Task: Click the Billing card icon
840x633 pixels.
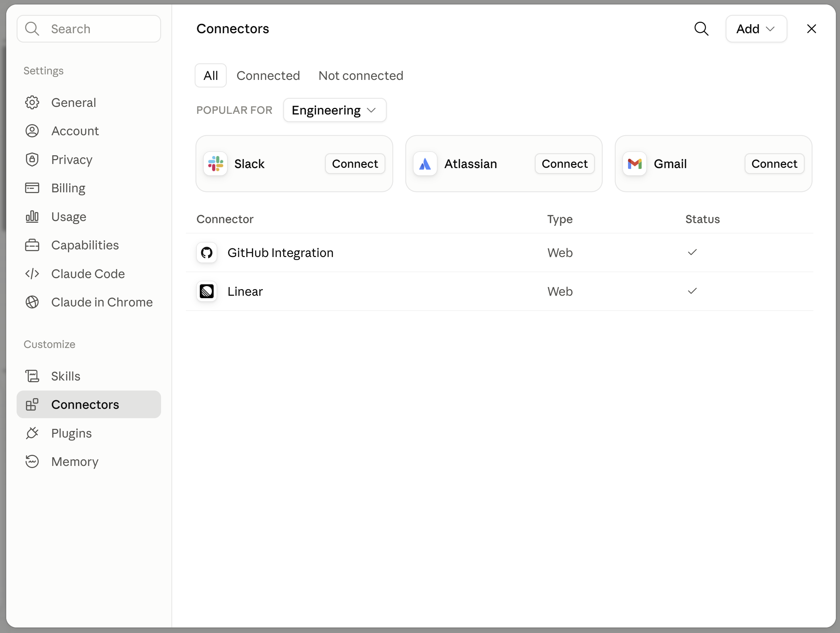Action: click(x=32, y=188)
